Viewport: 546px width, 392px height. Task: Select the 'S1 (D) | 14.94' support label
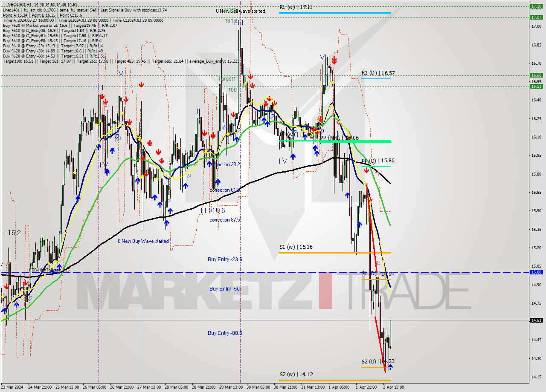pos(378,274)
